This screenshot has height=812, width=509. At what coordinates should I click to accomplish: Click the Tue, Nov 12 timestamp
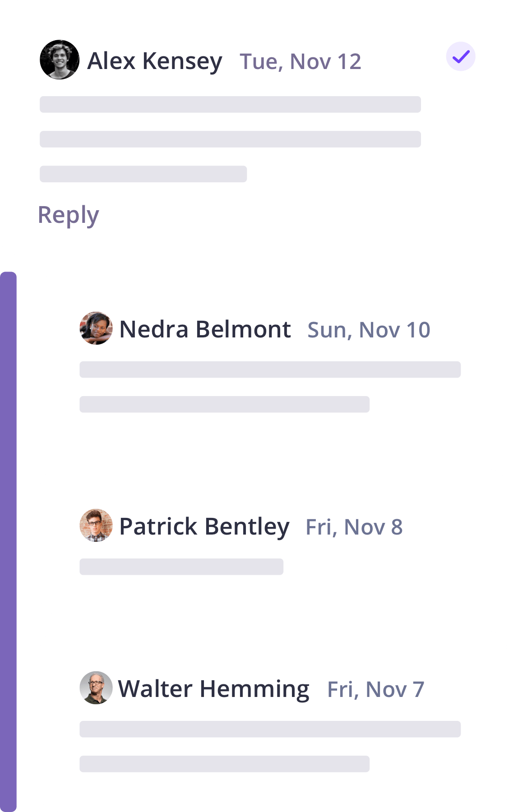(x=301, y=61)
